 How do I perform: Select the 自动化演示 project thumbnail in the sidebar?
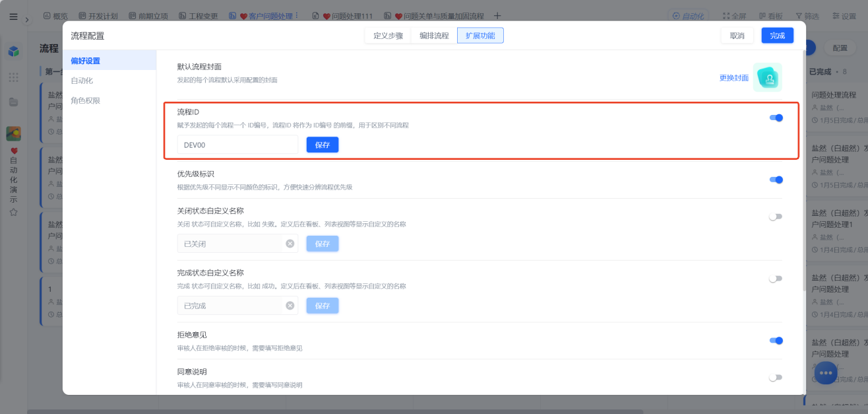(x=13, y=133)
